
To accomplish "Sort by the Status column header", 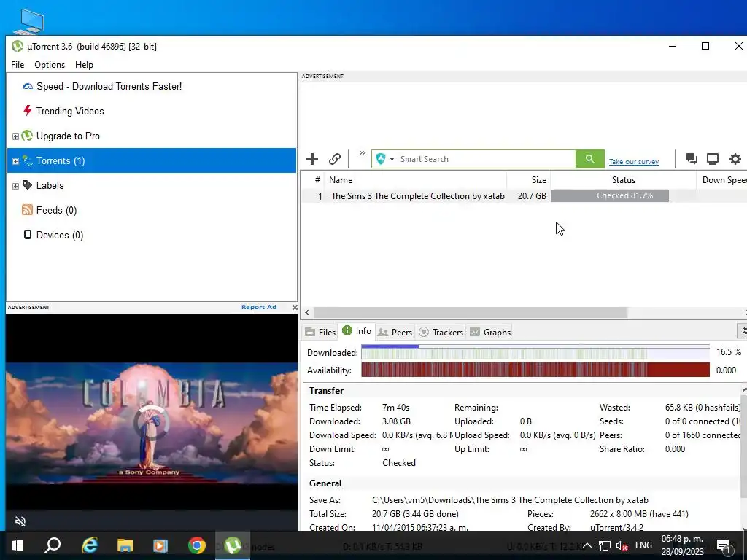I will tap(623, 180).
